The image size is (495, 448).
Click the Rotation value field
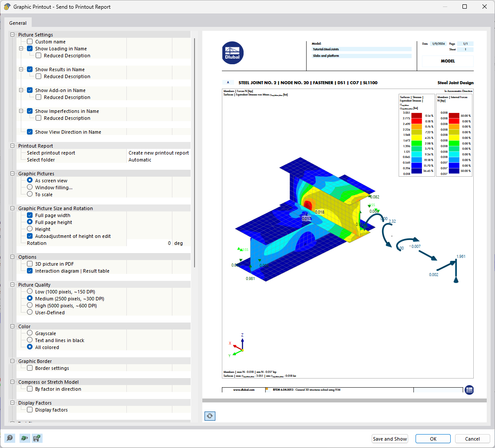pyautogui.click(x=149, y=243)
